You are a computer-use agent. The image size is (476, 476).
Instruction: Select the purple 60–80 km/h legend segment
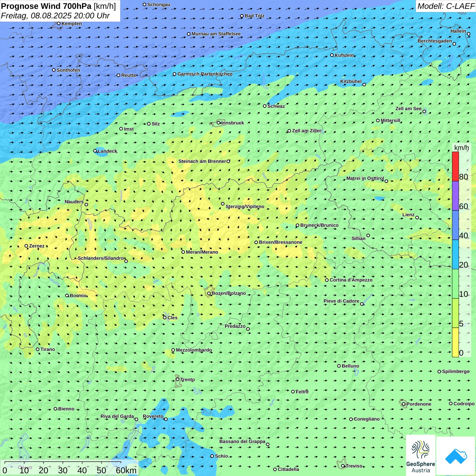[x=455, y=196]
